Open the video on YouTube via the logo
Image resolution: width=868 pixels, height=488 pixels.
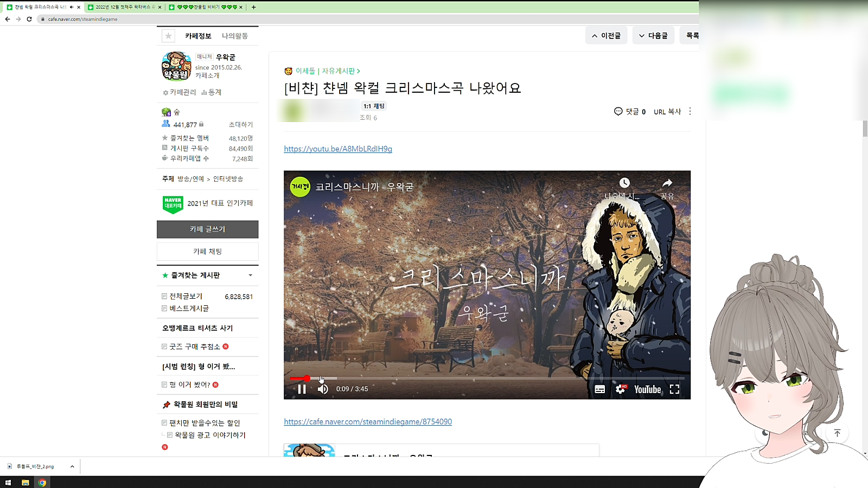click(648, 389)
